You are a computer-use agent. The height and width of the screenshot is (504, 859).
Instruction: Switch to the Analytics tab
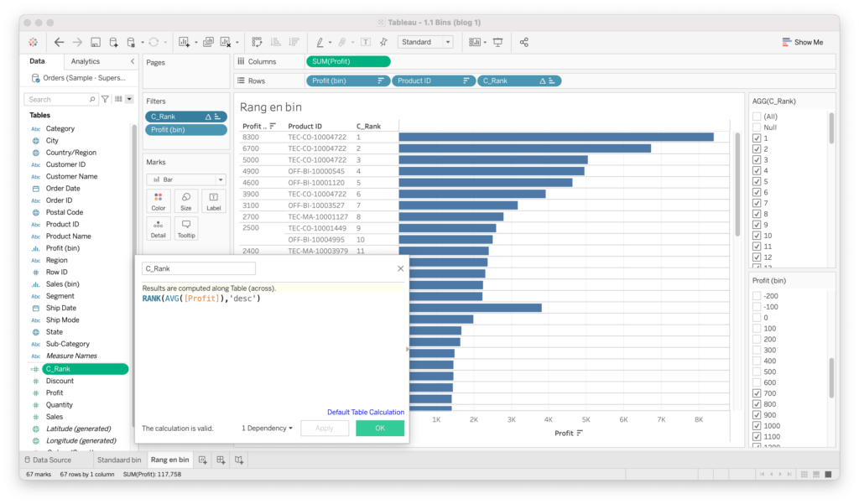(86, 61)
